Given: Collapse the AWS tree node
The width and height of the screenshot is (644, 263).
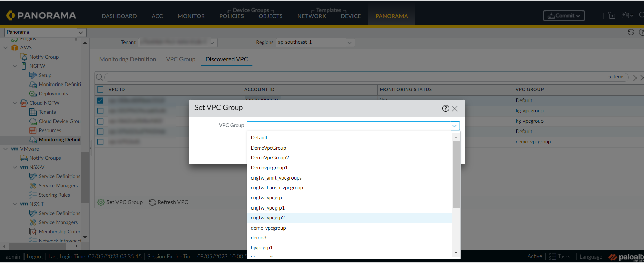Looking at the screenshot, I should click(6, 48).
